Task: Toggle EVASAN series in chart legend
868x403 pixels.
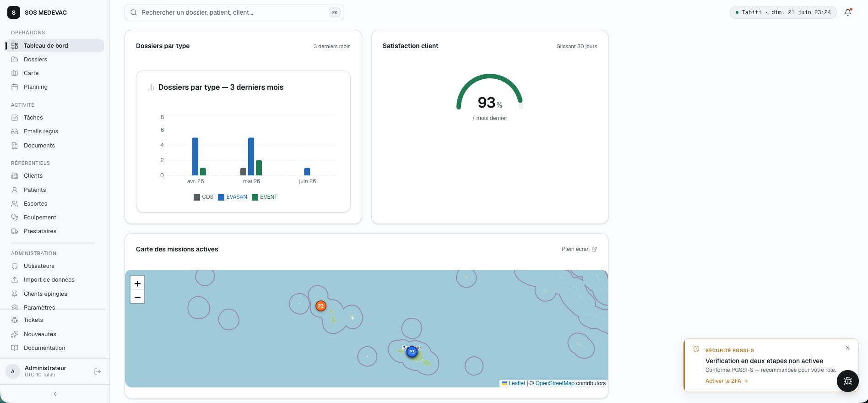Action: (x=233, y=197)
